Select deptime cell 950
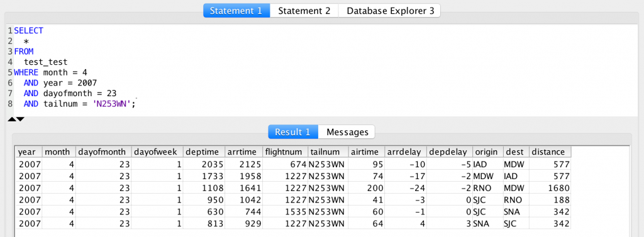This screenshot has width=644, height=237. pos(204,200)
